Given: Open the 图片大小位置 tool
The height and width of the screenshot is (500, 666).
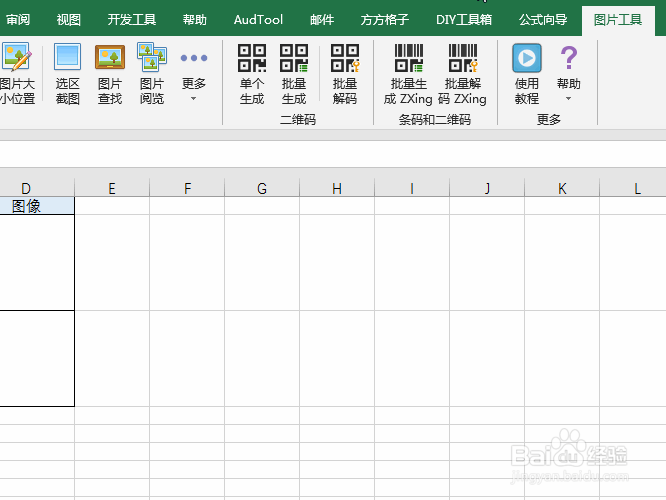Looking at the screenshot, I should [x=17, y=73].
